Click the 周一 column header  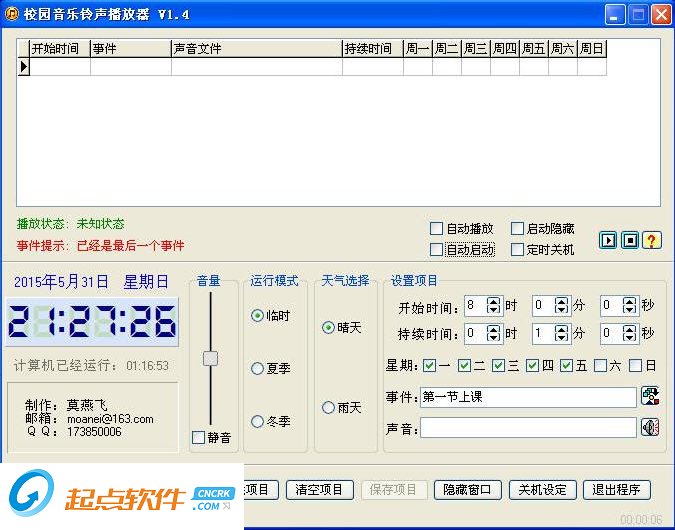[418, 49]
